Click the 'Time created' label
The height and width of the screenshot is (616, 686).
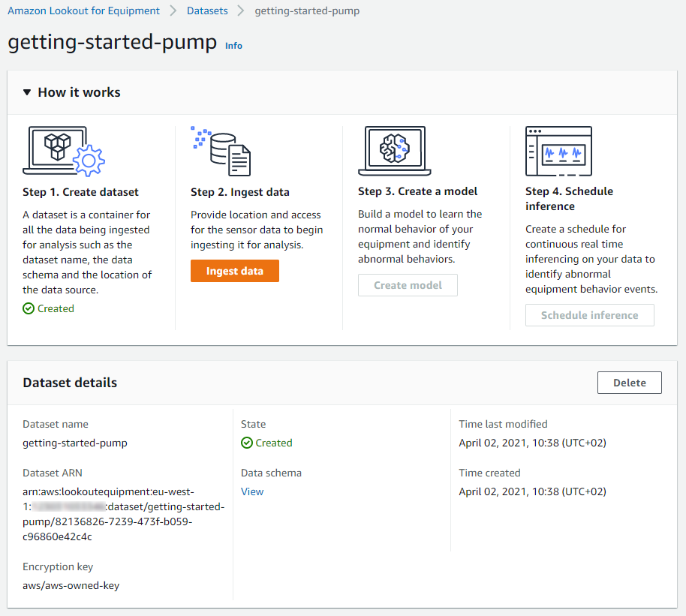(489, 473)
